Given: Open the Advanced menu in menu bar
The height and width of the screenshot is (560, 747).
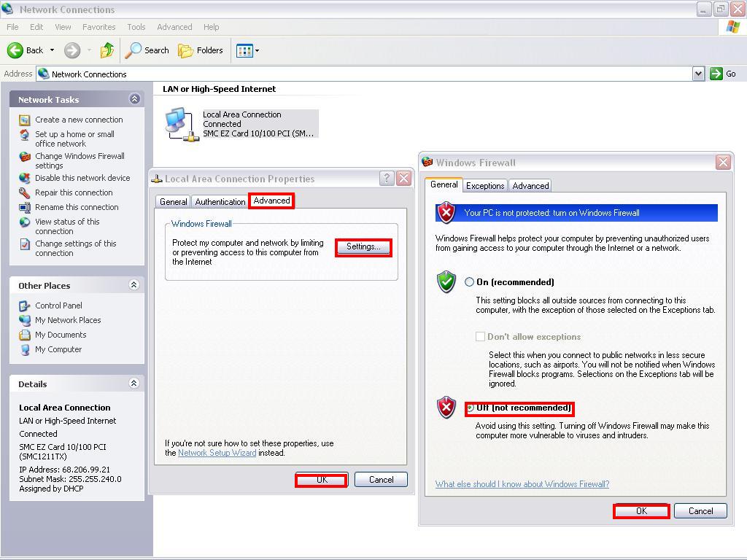Looking at the screenshot, I should (174, 27).
